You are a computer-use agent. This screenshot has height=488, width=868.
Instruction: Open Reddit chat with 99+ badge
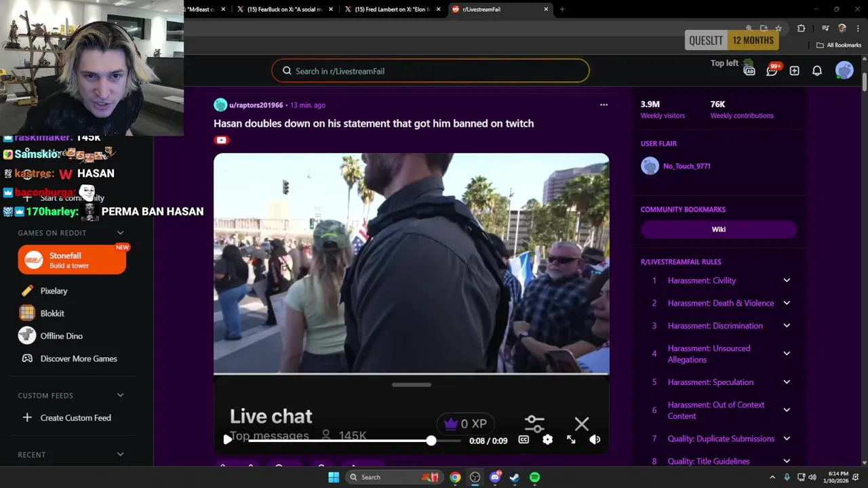click(x=772, y=70)
